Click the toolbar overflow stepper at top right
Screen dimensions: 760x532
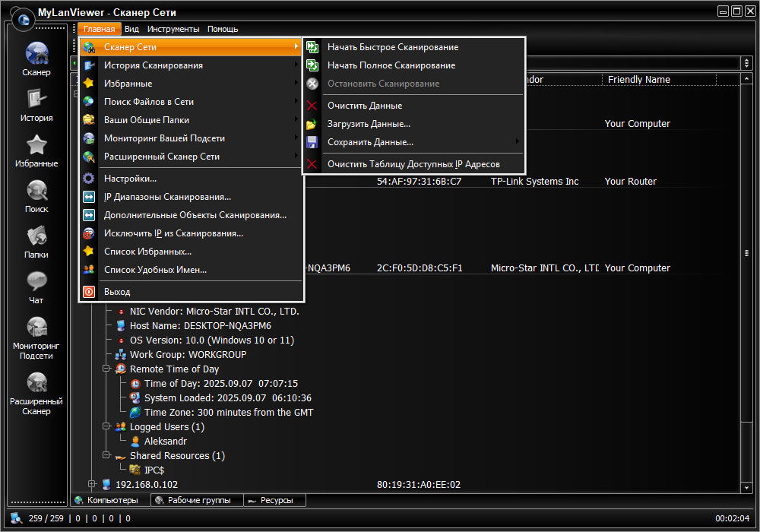point(746,63)
